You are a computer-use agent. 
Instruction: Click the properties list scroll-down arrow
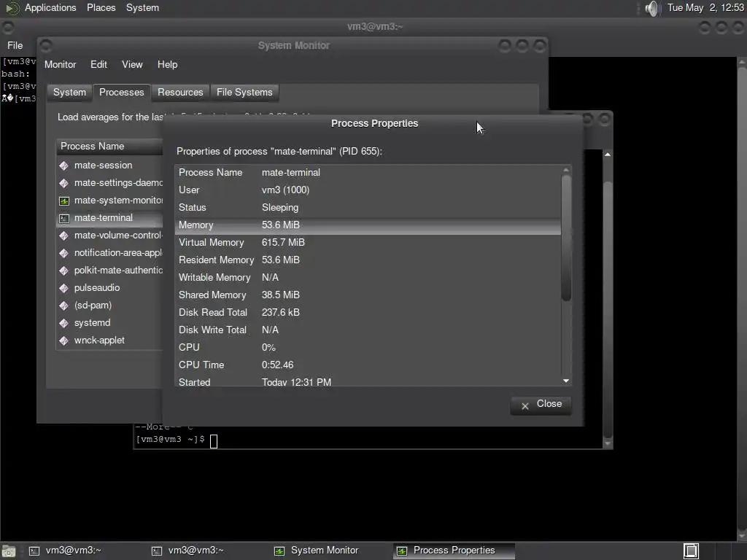(566, 381)
